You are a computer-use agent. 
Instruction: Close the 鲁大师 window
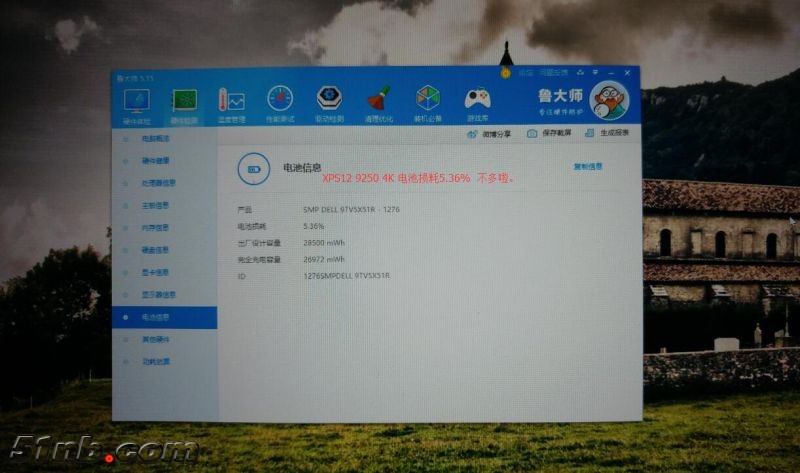[627, 72]
